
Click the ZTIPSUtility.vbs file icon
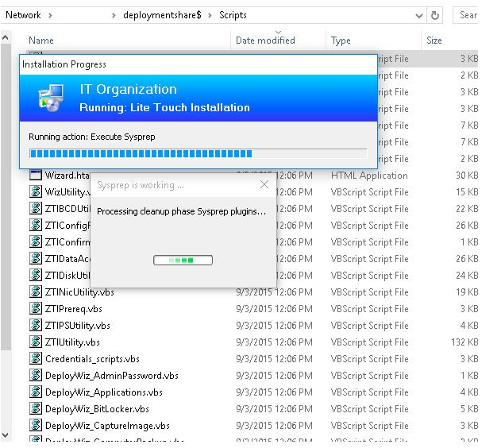click(x=36, y=325)
